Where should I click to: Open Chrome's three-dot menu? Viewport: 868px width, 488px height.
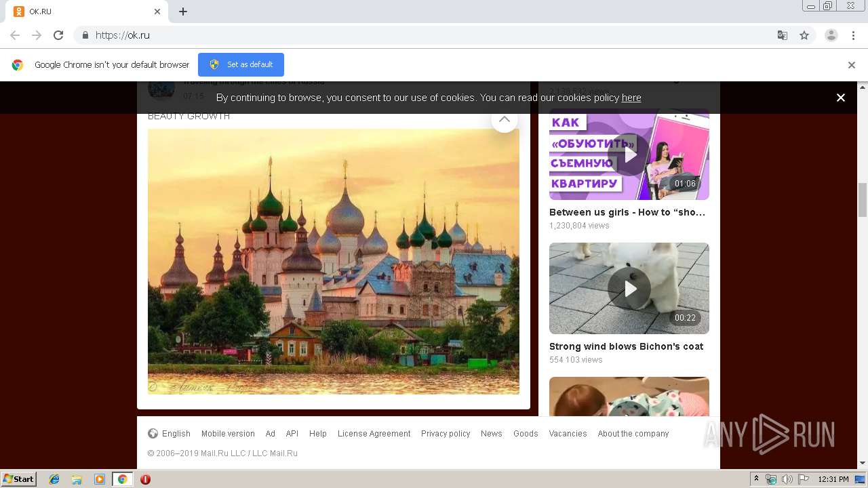point(854,35)
